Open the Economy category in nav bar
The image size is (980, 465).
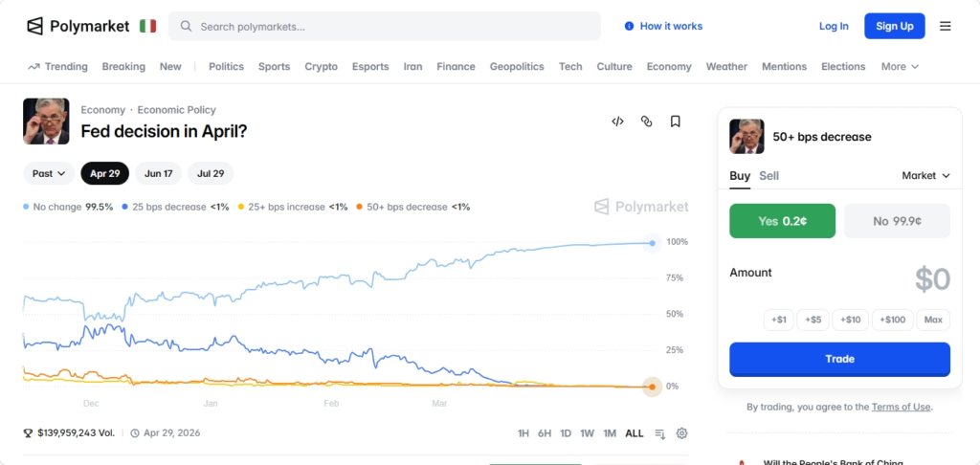669,66
